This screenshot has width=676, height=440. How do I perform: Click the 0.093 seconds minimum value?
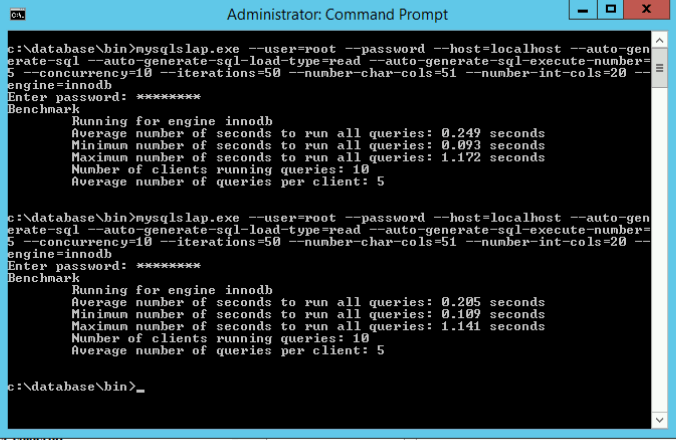tap(493, 145)
